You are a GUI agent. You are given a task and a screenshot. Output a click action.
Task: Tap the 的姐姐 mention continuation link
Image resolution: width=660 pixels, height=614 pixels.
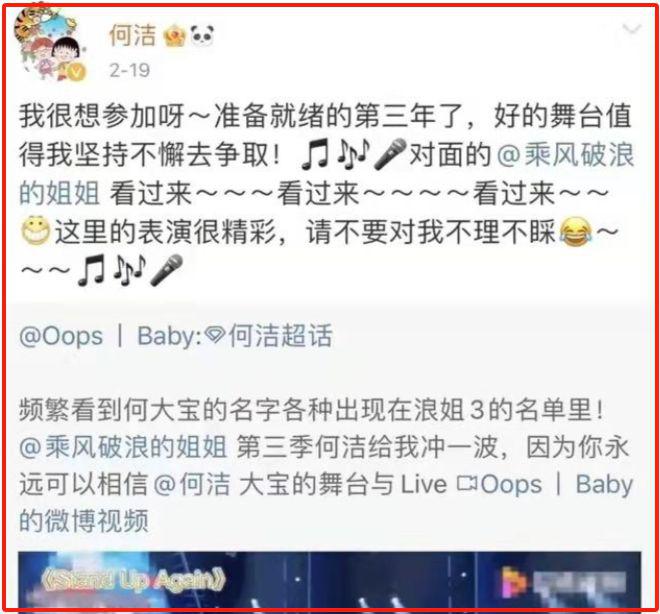pos(59,193)
